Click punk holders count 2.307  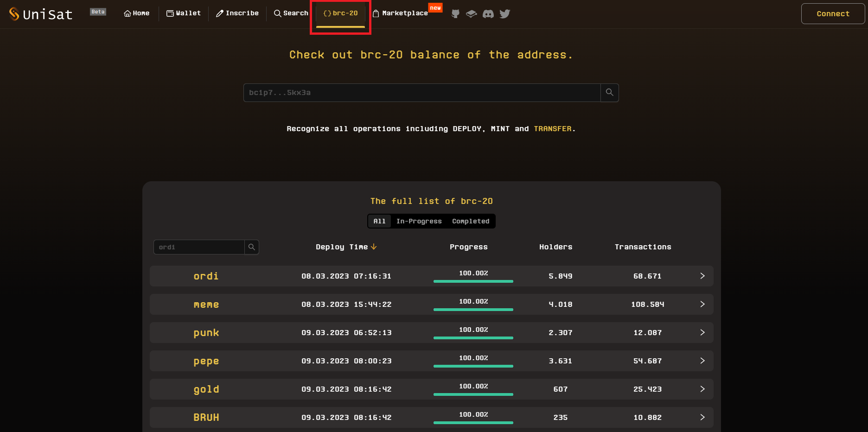561,333
